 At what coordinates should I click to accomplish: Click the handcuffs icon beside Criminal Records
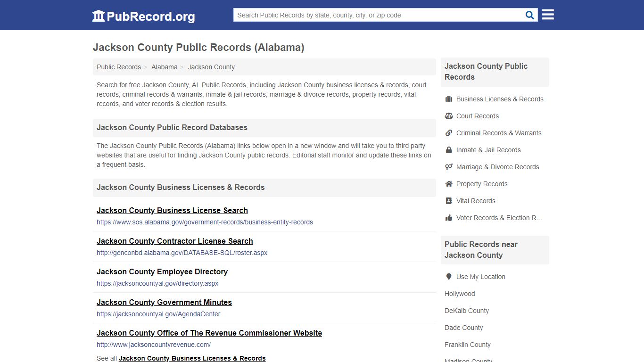coord(449,133)
